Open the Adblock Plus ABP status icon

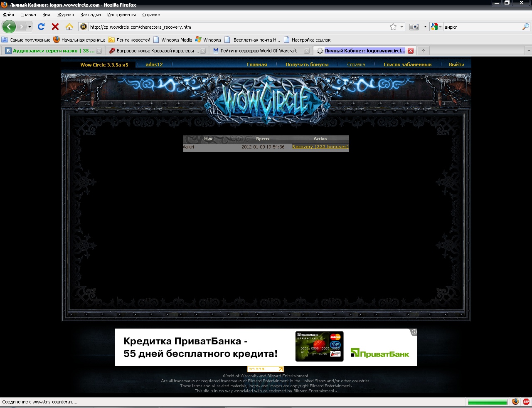[x=526, y=402]
